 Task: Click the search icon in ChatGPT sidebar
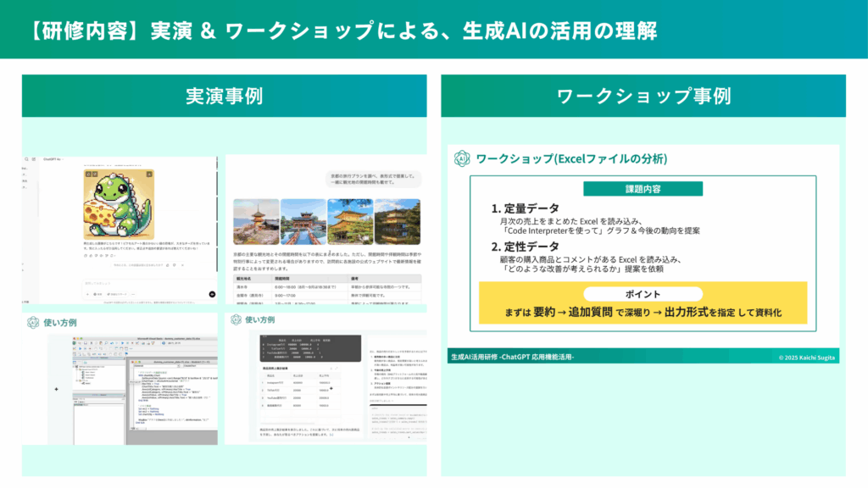coord(28,159)
